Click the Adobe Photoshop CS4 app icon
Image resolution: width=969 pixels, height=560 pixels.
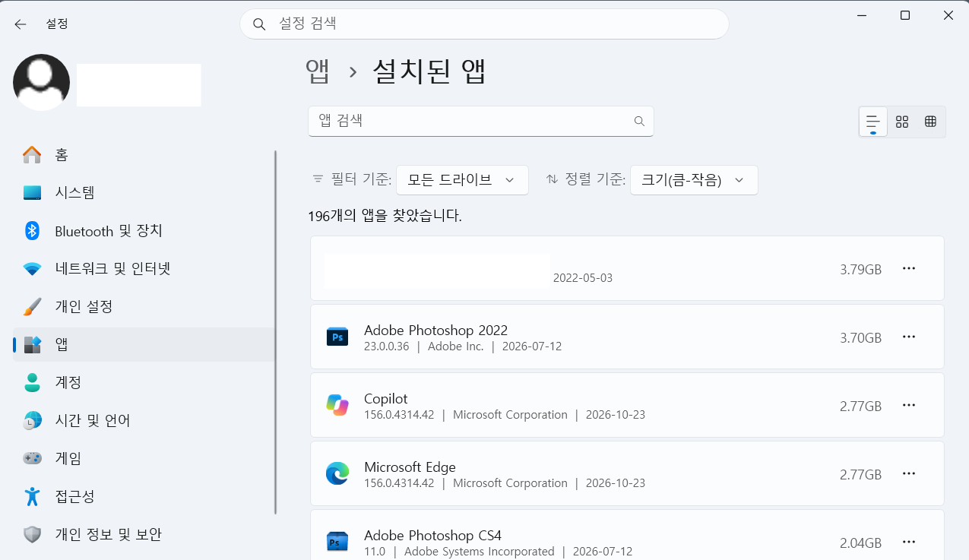click(337, 541)
